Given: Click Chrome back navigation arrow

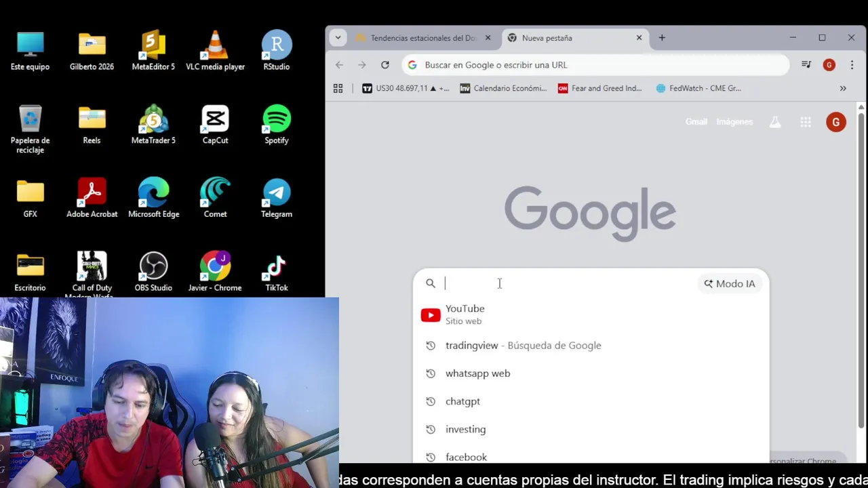Looking at the screenshot, I should [x=339, y=65].
